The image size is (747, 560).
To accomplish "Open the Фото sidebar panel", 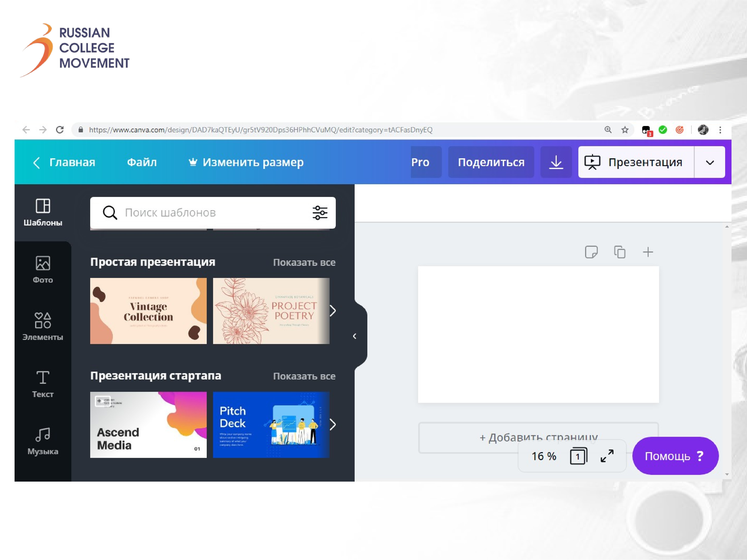I will pyautogui.click(x=43, y=270).
